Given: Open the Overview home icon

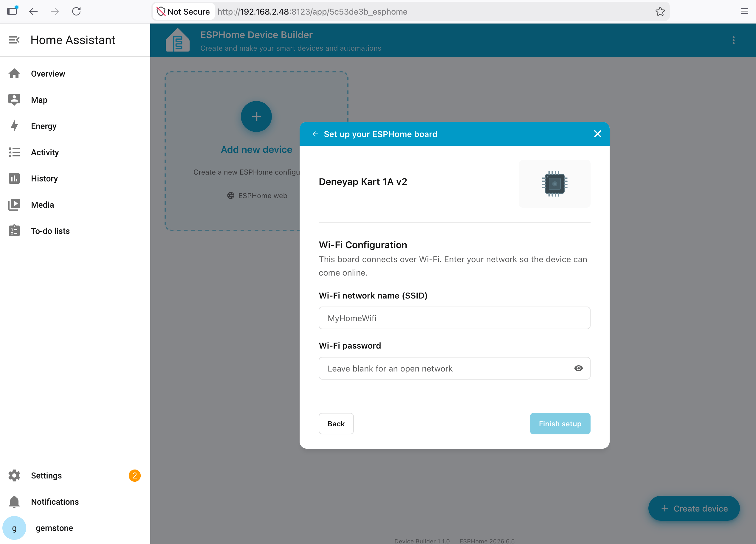Looking at the screenshot, I should [x=14, y=74].
